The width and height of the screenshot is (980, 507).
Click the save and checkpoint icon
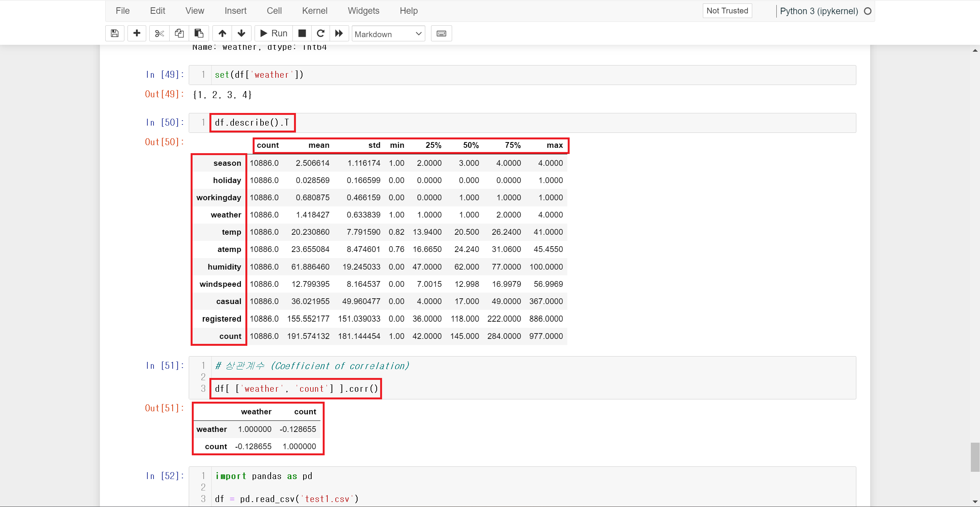click(x=114, y=33)
